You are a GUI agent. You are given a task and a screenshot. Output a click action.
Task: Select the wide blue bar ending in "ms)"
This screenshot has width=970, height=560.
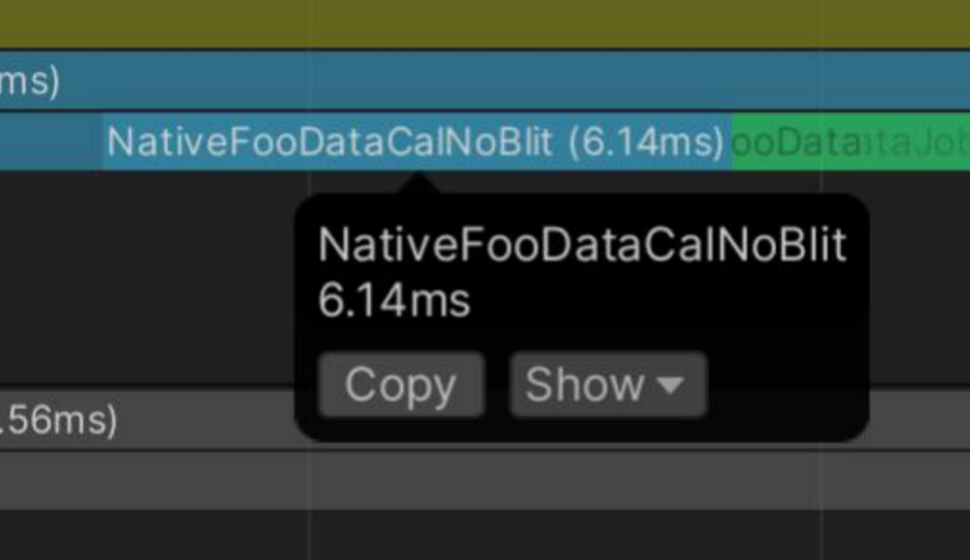coord(485,81)
